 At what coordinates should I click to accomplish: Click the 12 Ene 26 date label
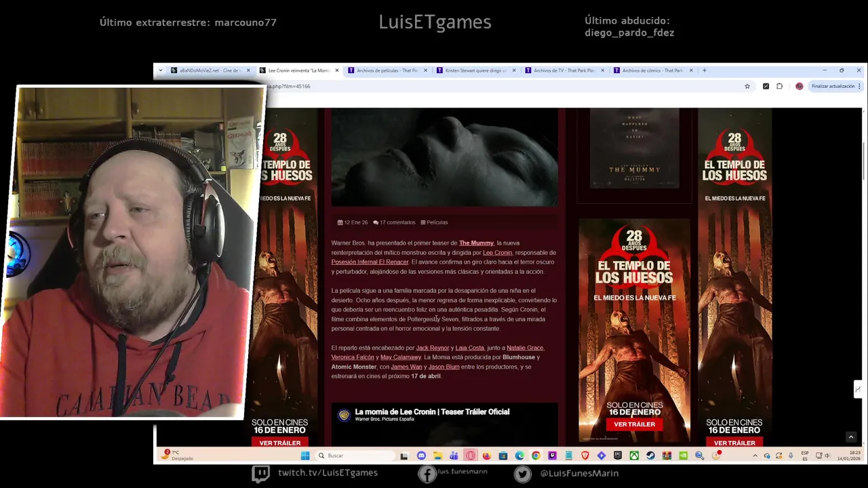(x=353, y=222)
